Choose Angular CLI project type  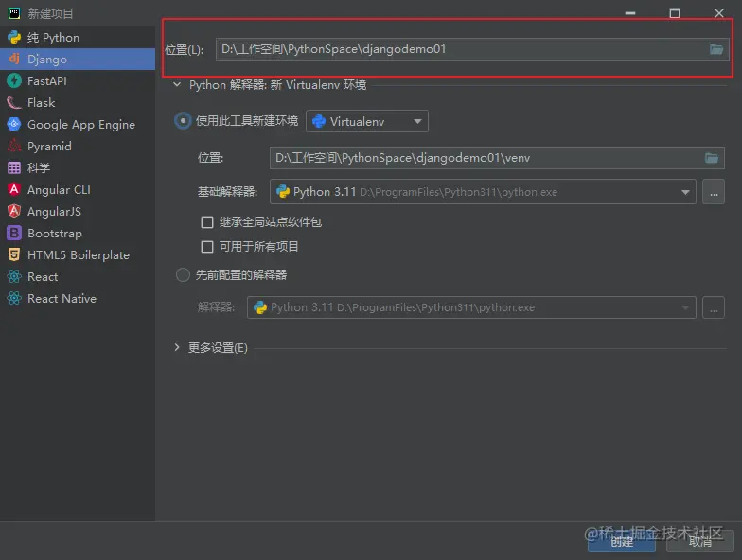tap(78, 189)
